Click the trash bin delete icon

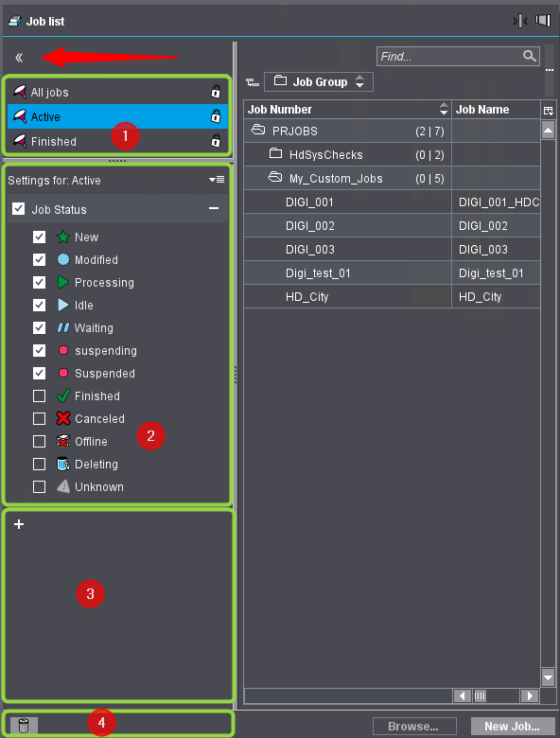tap(24, 726)
